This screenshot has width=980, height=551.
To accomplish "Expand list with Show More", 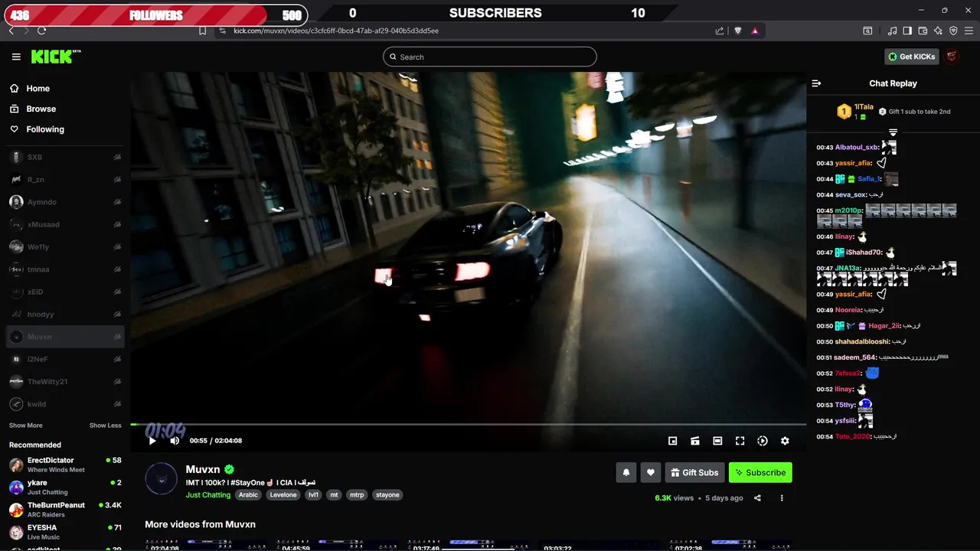I will pyautogui.click(x=26, y=425).
